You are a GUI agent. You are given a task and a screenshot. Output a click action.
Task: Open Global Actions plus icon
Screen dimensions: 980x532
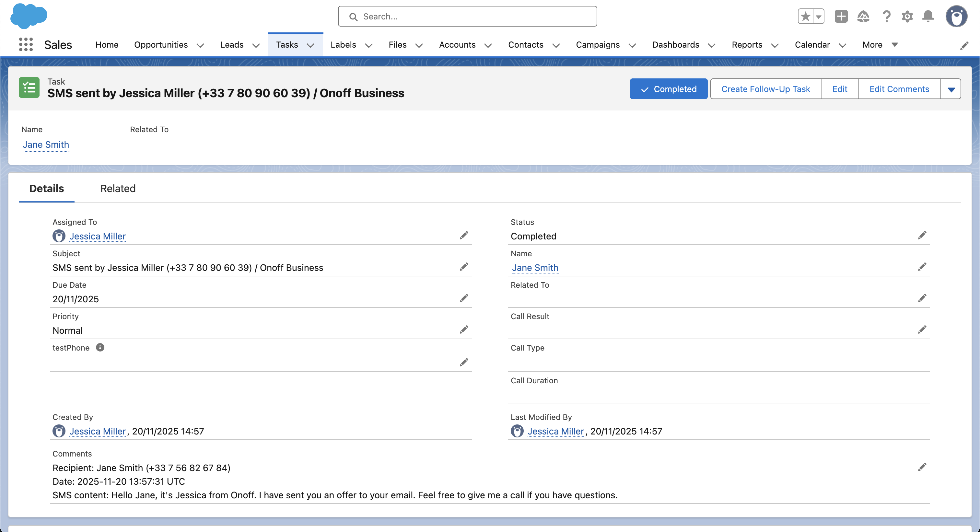click(x=841, y=16)
